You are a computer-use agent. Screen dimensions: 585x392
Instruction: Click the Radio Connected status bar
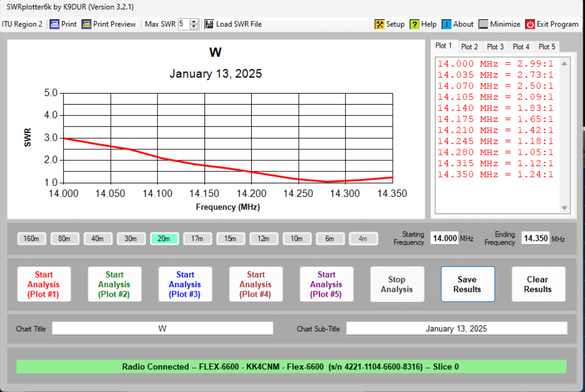pos(291,367)
